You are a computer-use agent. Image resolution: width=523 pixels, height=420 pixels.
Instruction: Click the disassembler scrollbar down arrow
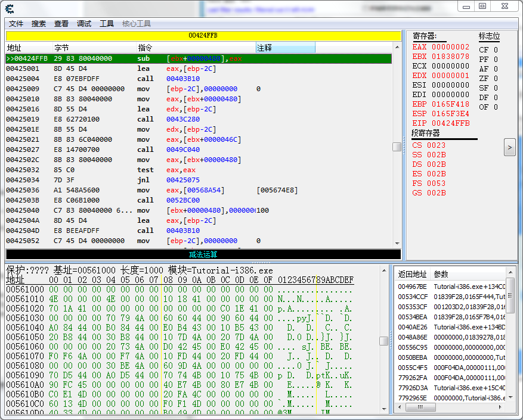397,244
